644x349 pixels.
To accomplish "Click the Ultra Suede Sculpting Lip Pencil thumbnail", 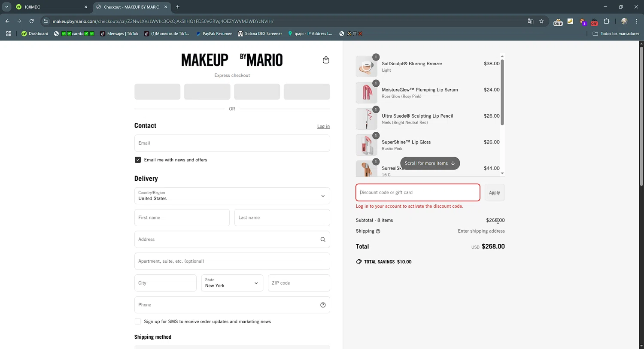I will [366, 119].
